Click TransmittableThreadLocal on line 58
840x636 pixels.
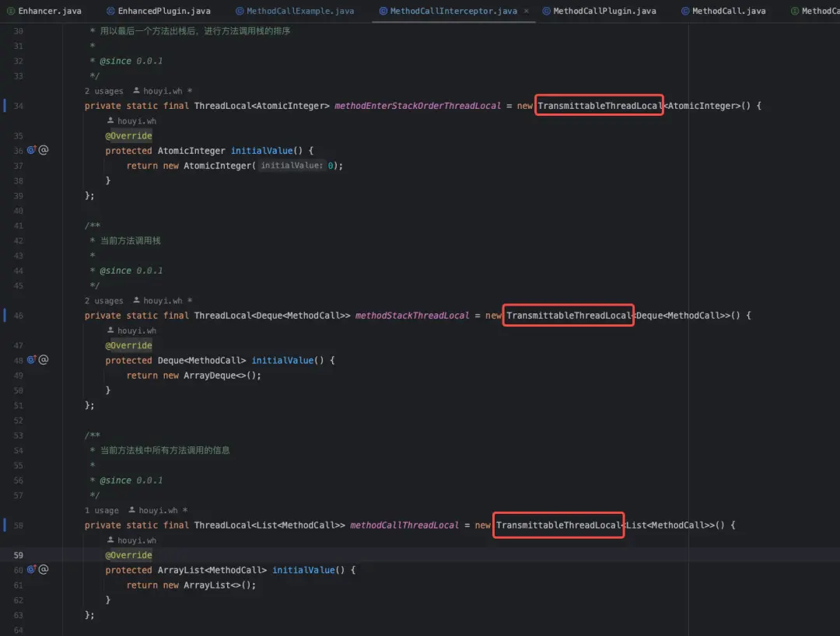coord(558,526)
